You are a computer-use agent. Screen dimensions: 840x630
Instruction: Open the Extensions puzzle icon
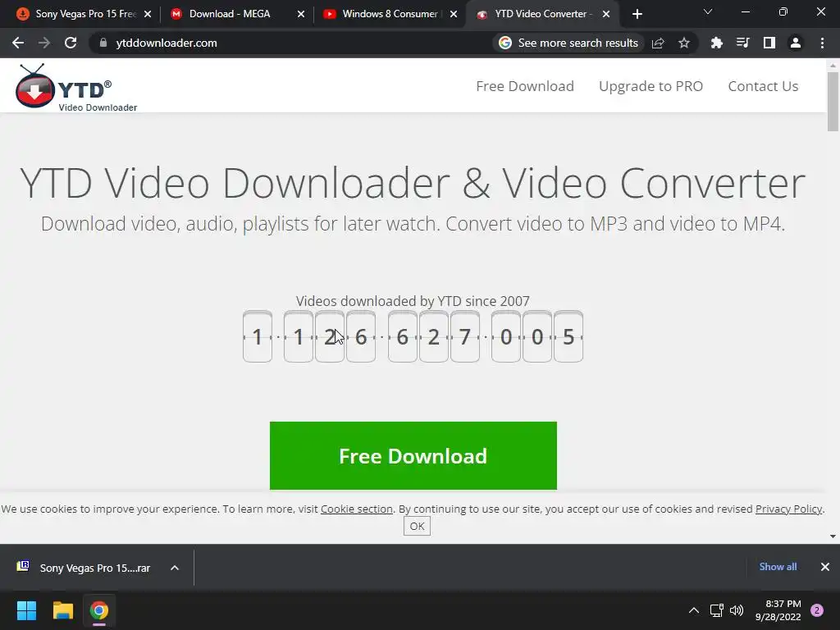pos(716,43)
